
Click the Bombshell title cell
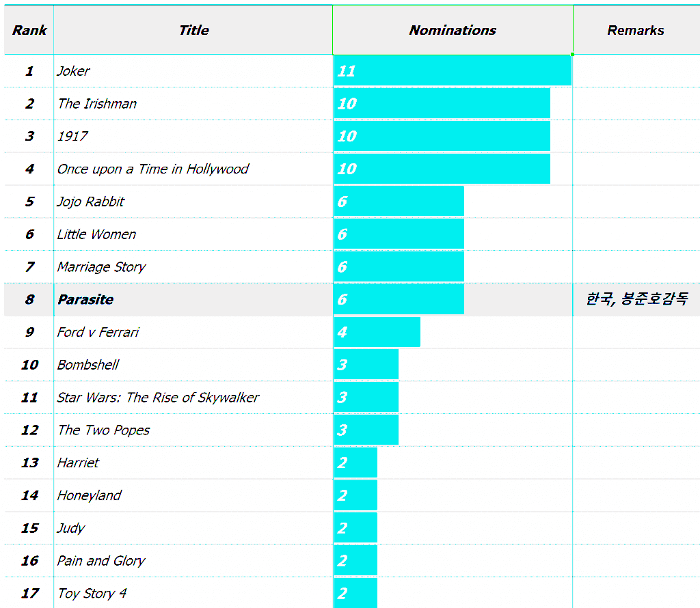coord(88,365)
